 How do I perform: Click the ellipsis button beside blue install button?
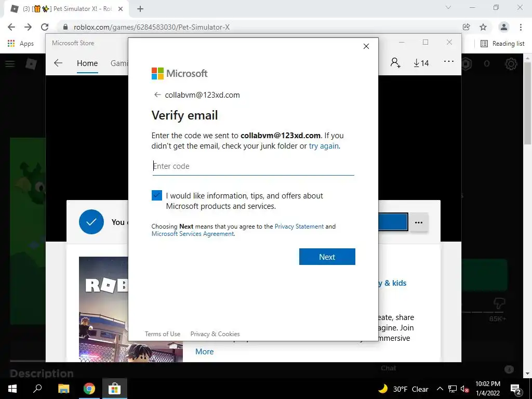[419, 222]
